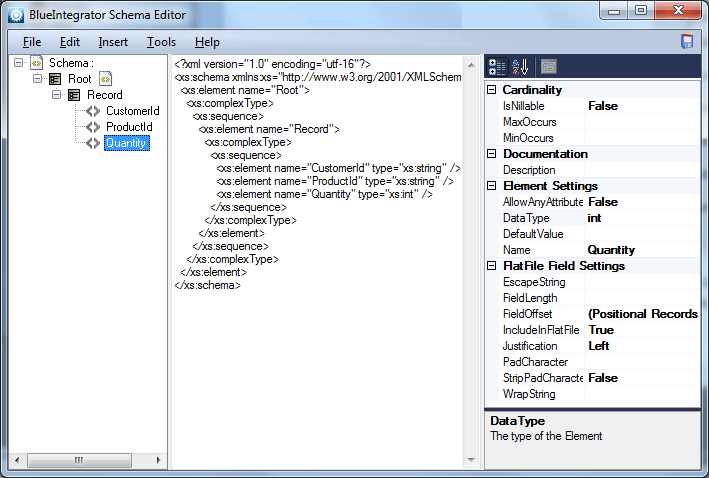Open the Property Pages icon in property toolbar

pos(548,67)
